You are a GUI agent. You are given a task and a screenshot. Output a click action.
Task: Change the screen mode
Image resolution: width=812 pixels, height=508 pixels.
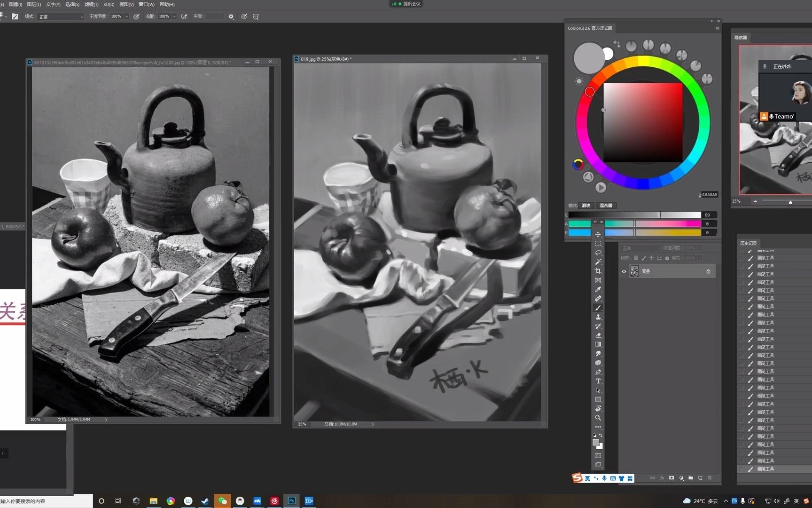point(598,465)
